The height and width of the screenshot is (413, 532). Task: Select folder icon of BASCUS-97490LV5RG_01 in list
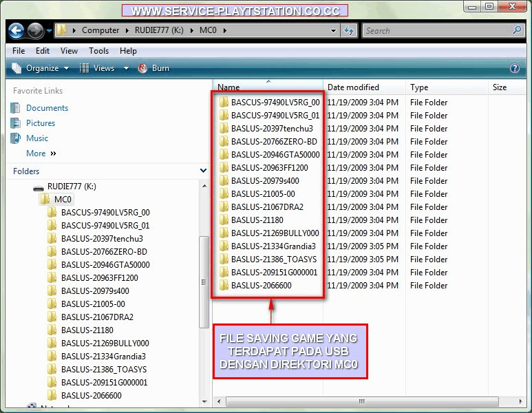coord(224,115)
